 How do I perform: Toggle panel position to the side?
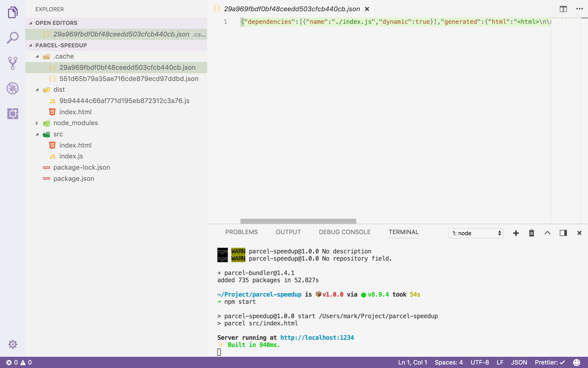563,233
